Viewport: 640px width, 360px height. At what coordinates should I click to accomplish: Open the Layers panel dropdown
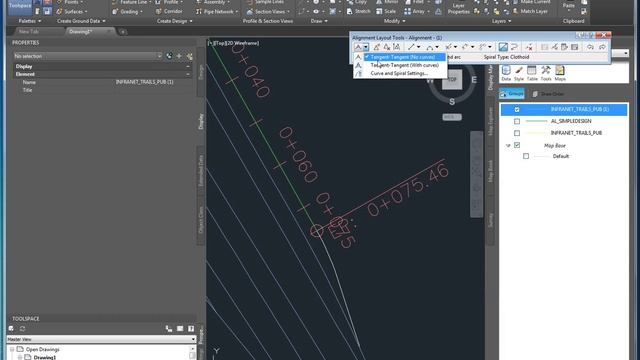[502, 21]
